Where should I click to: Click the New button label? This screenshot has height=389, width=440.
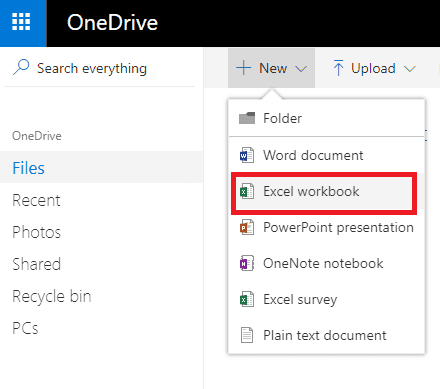[273, 68]
